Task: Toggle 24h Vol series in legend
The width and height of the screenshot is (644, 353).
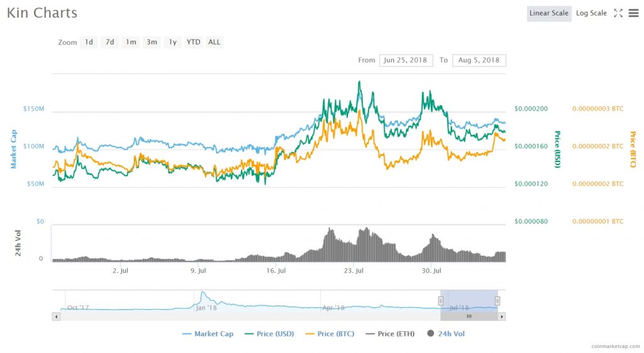Action: pyautogui.click(x=446, y=334)
